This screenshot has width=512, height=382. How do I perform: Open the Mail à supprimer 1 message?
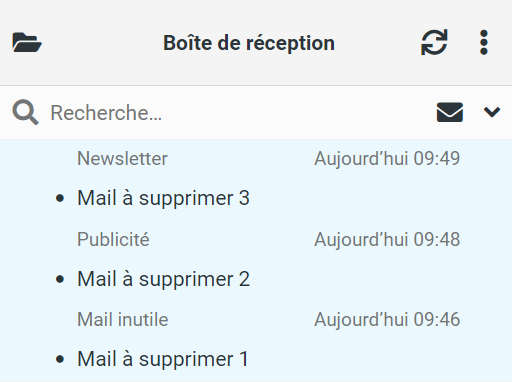click(256, 341)
